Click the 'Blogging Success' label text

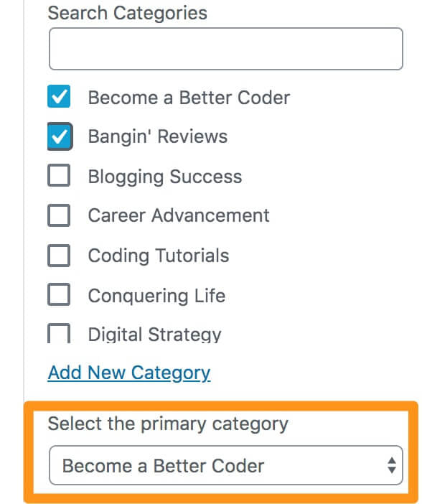point(165,177)
